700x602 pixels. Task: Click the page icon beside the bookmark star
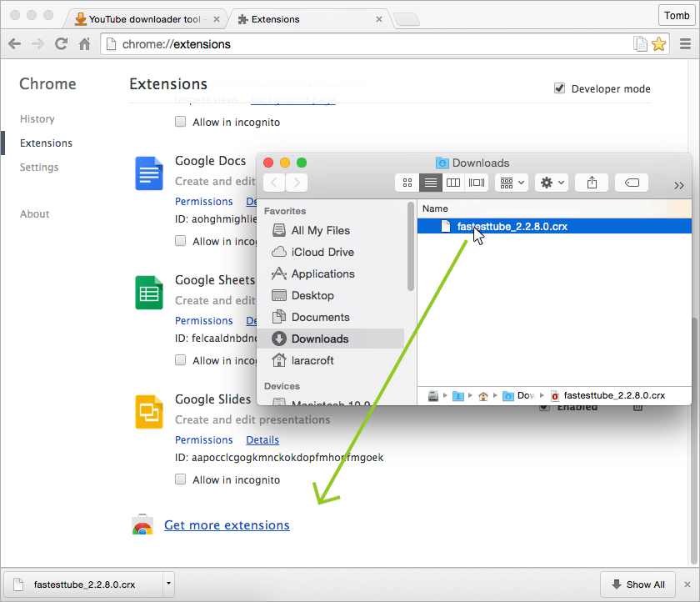click(640, 43)
